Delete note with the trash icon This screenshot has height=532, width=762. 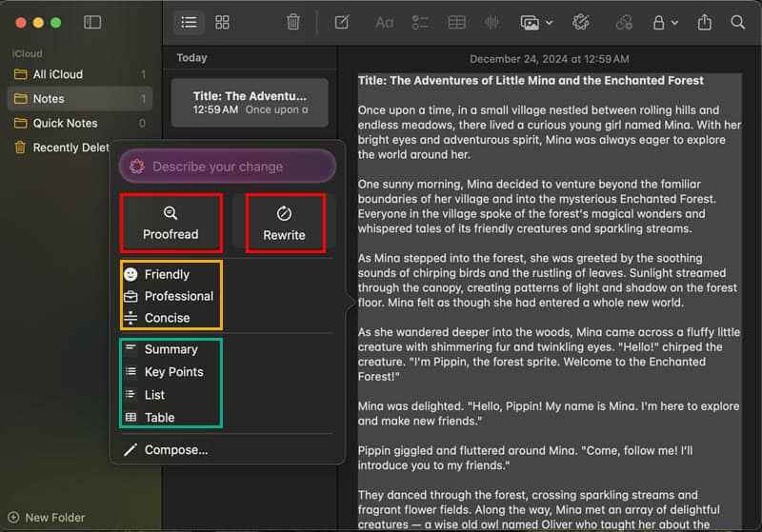293,22
